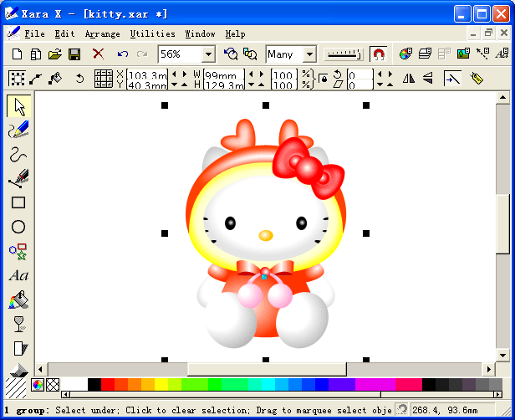Select the Pen tool
The height and width of the screenshot is (420, 515).
click(18, 178)
